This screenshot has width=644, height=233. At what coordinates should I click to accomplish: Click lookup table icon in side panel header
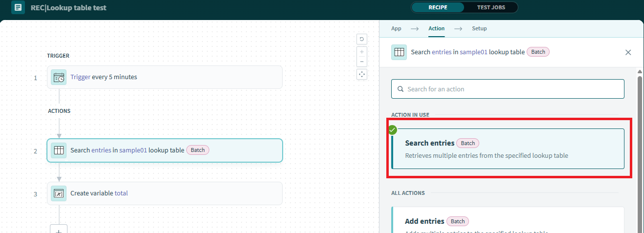399,52
